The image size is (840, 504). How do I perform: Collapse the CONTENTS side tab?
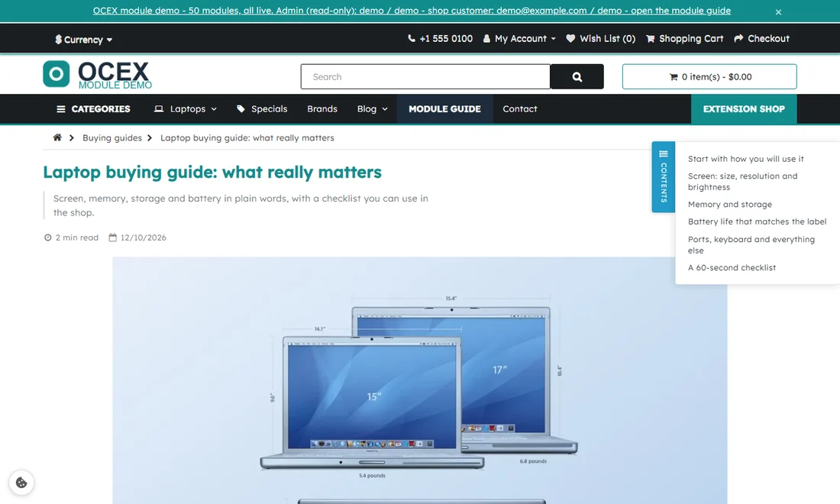663,176
